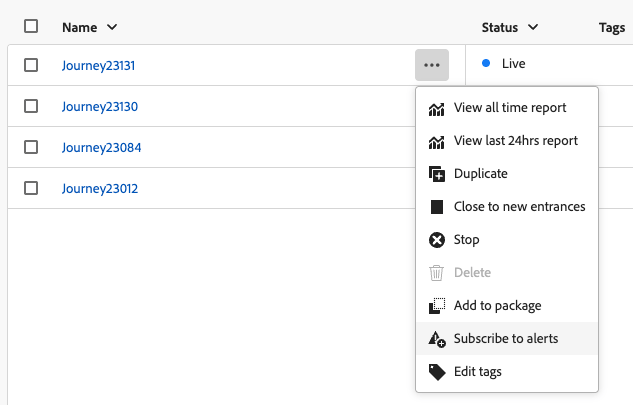Click the Subscribe to alerts icon
The image size is (633, 405).
[436, 339]
